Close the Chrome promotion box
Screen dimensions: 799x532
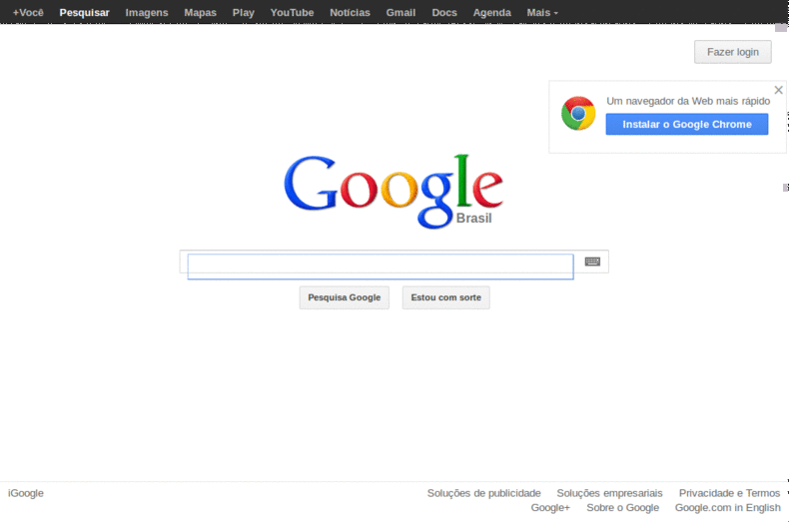point(779,90)
